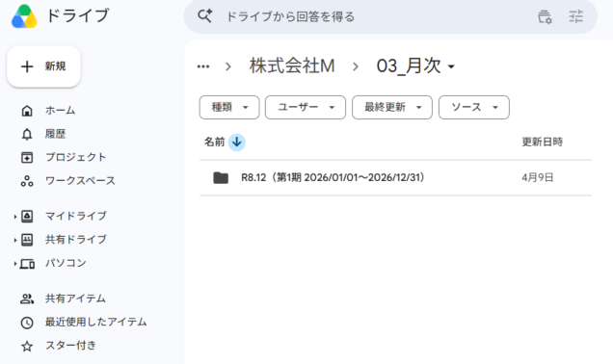The image size is (613, 364).
Task: Click the プロジェクト box icon
Action: [27, 157]
